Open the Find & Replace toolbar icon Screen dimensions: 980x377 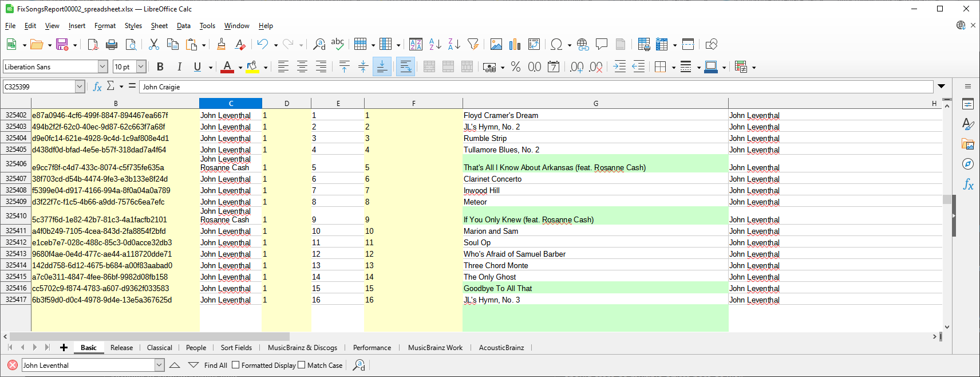[319, 44]
